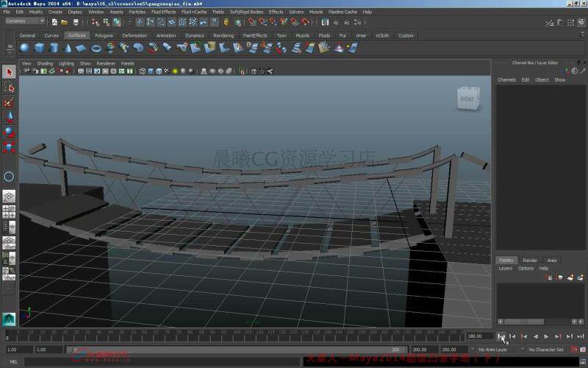Go to end of playback range
Viewport: 588px width, 368px height.
point(581,336)
